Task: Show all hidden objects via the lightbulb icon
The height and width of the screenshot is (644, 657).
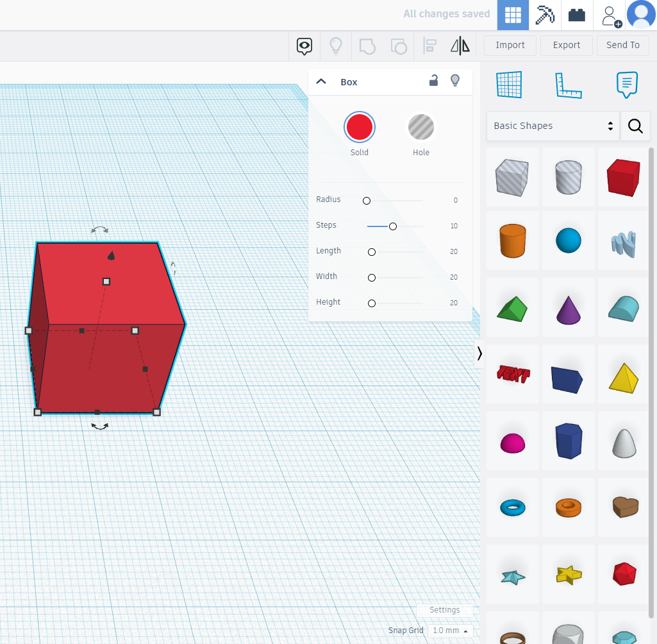Action: (x=336, y=46)
